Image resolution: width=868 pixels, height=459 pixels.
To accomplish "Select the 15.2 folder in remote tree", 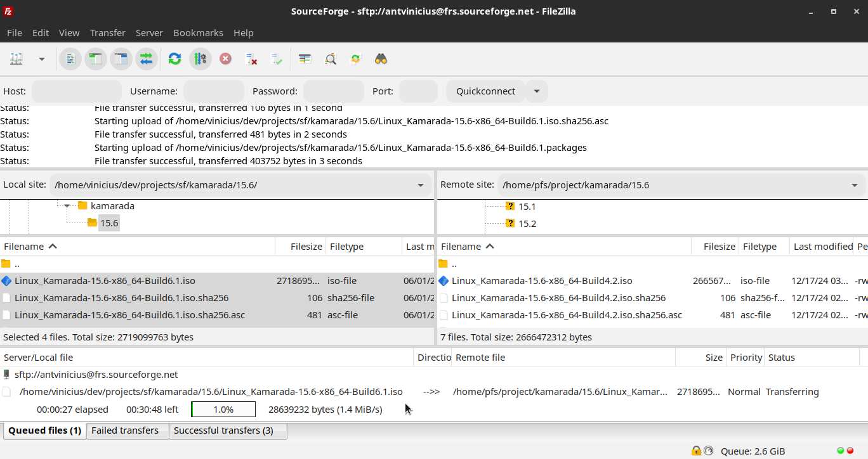I will point(527,224).
